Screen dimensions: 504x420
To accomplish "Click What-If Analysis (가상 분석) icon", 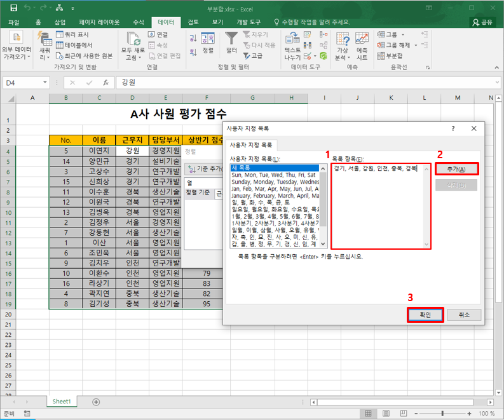I will [x=343, y=38].
